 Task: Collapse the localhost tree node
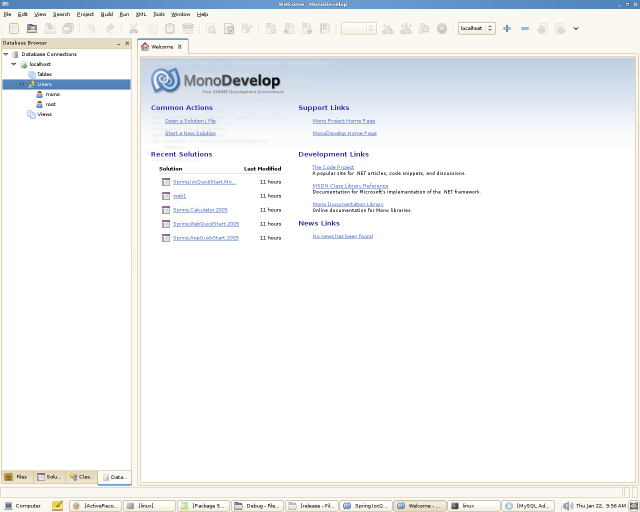coord(14,64)
